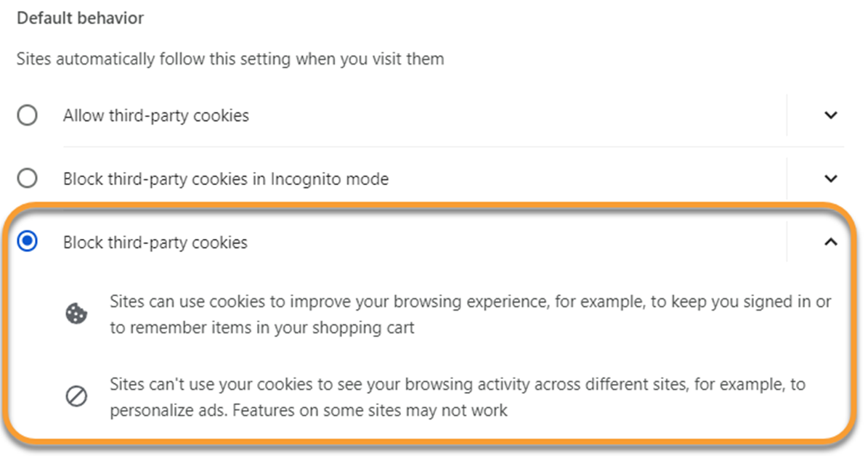
Task: Expand the Incognito mode option chevron
Action: [830, 179]
